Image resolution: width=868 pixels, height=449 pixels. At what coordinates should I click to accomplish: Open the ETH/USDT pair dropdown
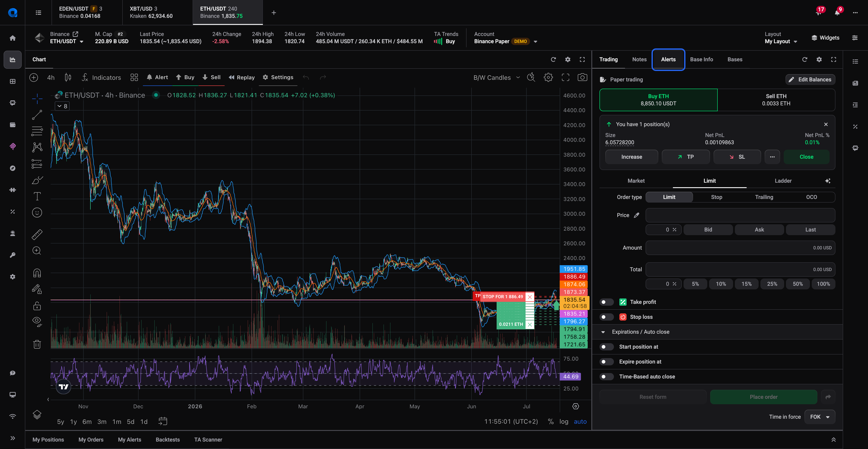(x=67, y=41)
